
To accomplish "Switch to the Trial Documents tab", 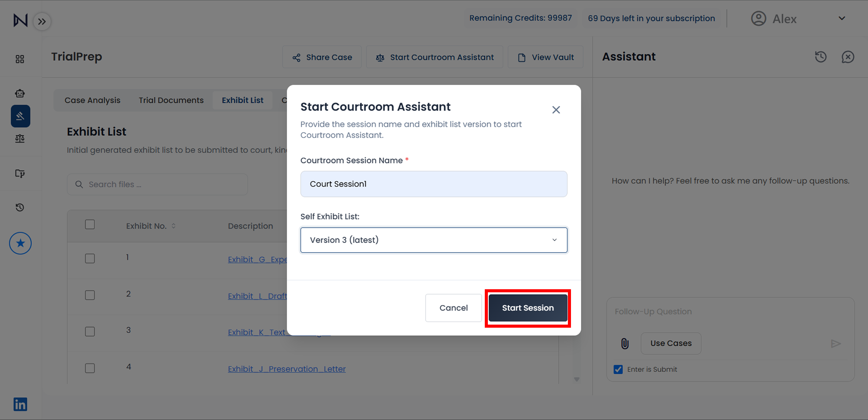I will point(171,100).
